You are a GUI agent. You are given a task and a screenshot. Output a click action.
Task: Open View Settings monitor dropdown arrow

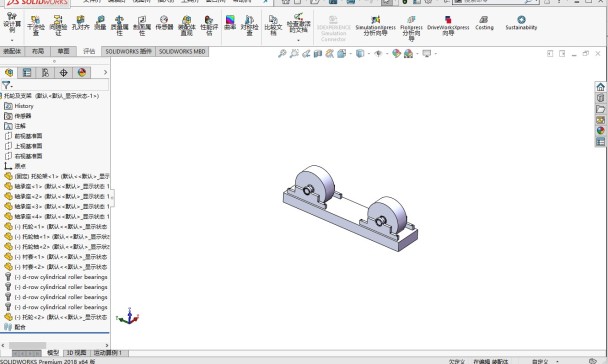click(x=435, y=54)
